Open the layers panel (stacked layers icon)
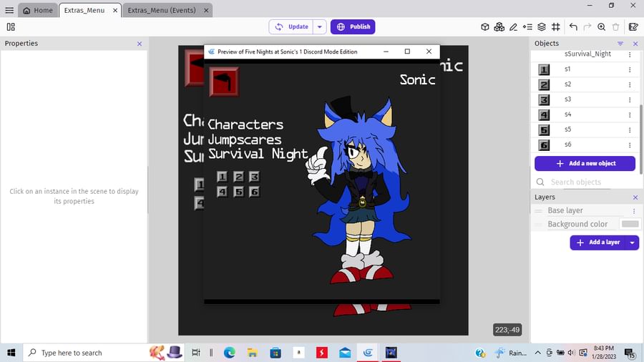This screenshot has width=644, height=362. pyautogui.click(x=542, y=27)
